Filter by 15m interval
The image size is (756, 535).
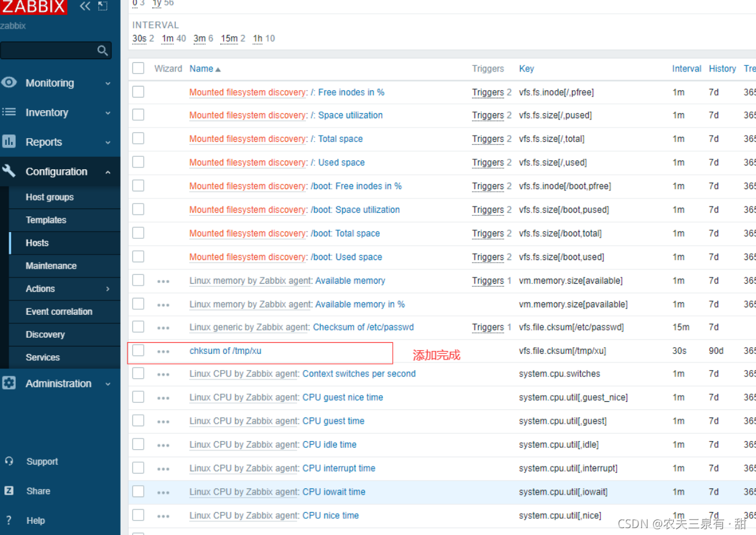click(x=229, y=38)
